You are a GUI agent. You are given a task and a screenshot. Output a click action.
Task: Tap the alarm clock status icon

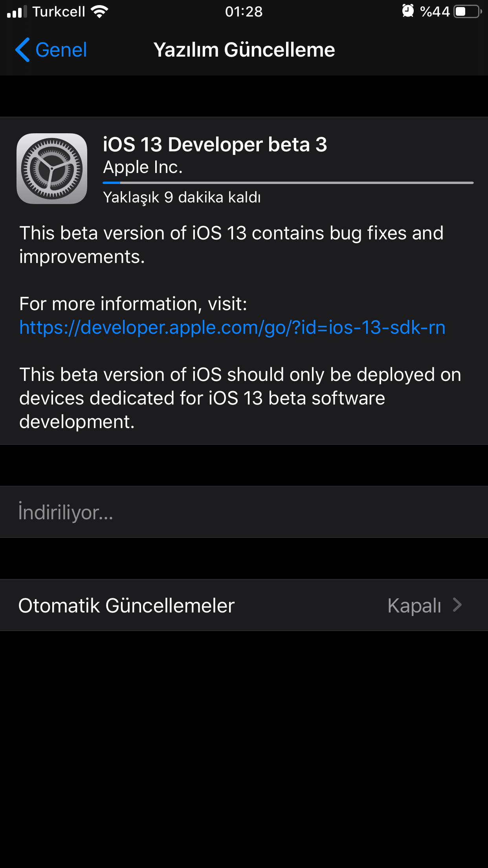click(x=408, y=11)
